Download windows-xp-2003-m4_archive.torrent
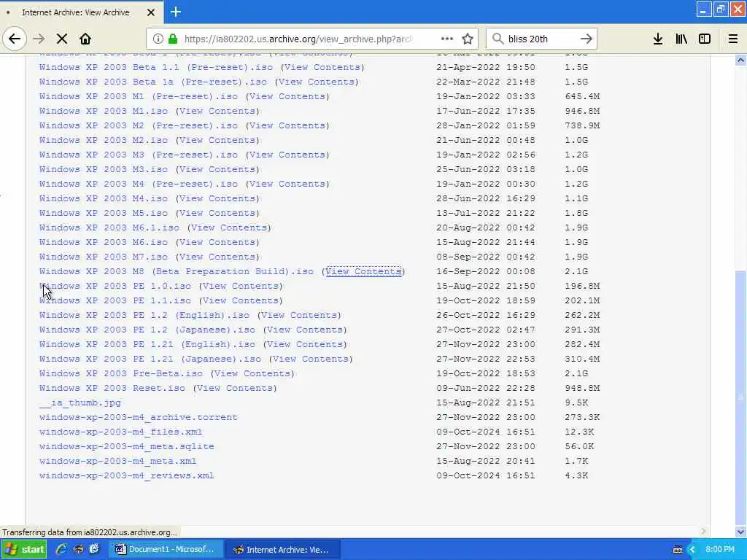This screenshot has width=747, height=560. coord(138,417)
